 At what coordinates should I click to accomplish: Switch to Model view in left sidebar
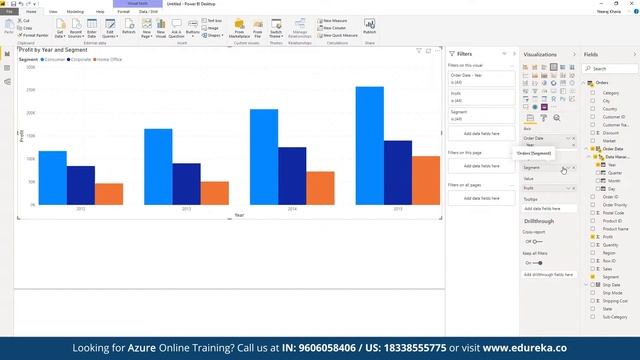(7, 82)
